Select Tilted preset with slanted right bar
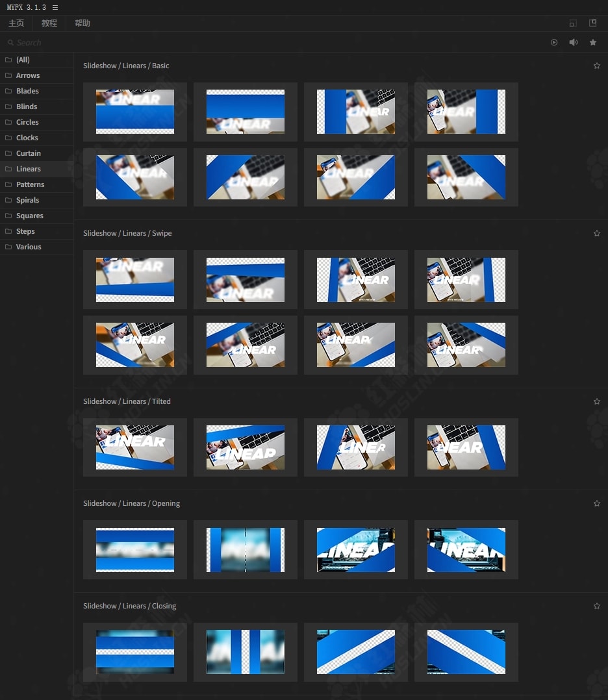Image resolution: width=608 pixels, height=700 pixels. pyautogui.click(x=466, y=447)
